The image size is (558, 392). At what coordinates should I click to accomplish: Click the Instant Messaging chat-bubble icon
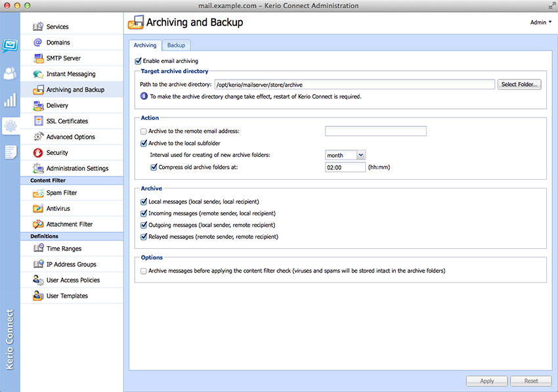[x=38, y=74]
